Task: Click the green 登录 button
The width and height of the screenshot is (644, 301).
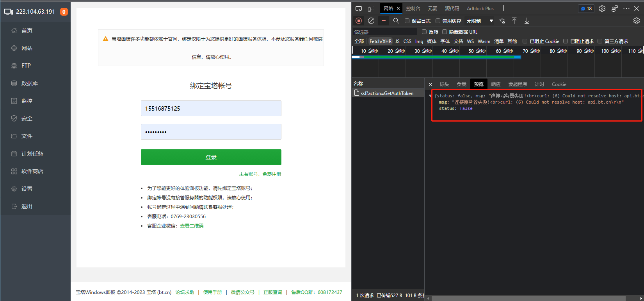Action: pyautogui.click(x=211, y=157)
